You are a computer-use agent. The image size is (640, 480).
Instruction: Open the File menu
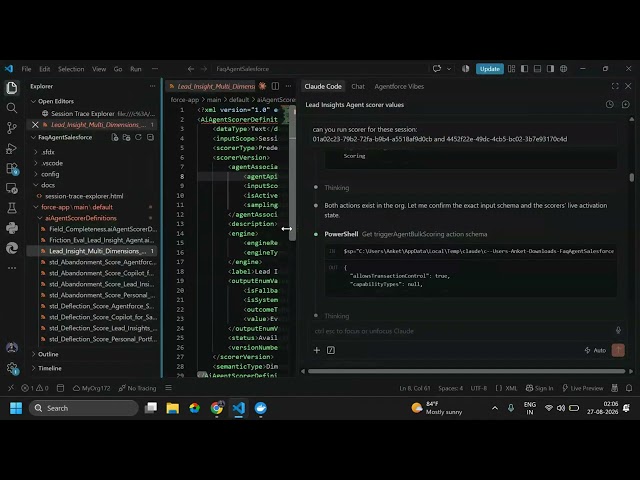[x=26, y=69]
